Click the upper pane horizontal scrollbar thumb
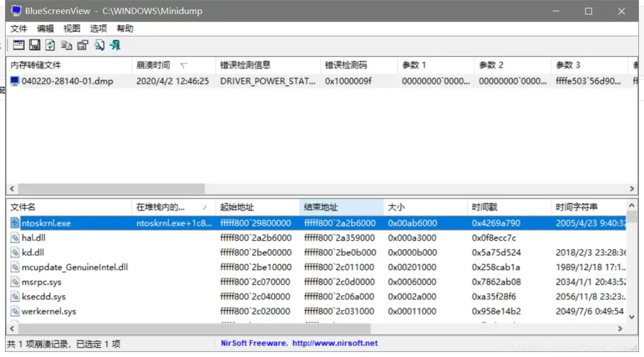This screenshot has height=357, width=644. click(x=111, y=189)
